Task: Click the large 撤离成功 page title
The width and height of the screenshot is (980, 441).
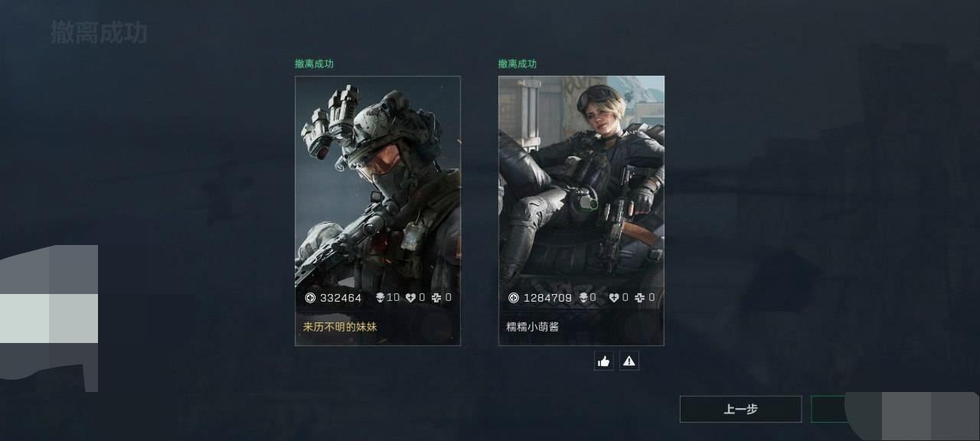Action: (99, 33)
